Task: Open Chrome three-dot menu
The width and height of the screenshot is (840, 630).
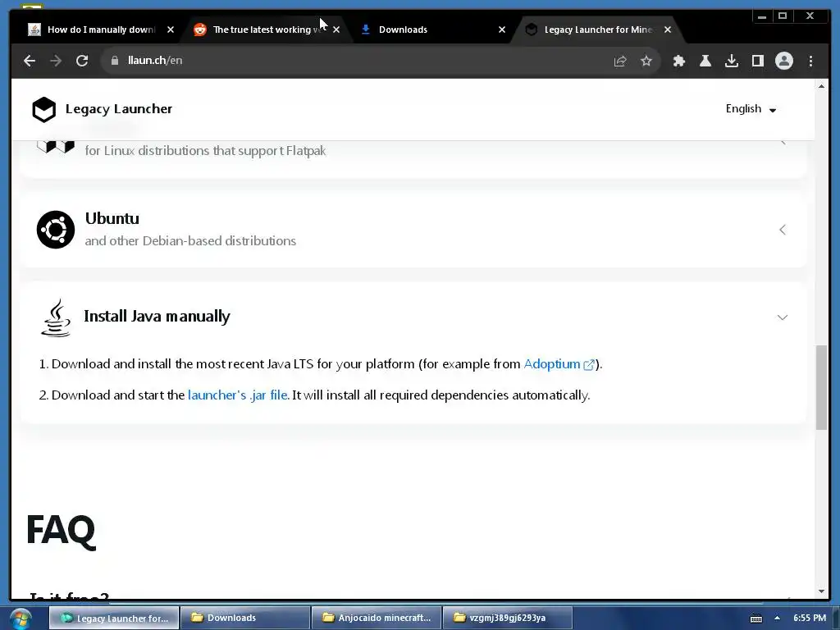Action: pyautogui.click(x=810, y=61)
